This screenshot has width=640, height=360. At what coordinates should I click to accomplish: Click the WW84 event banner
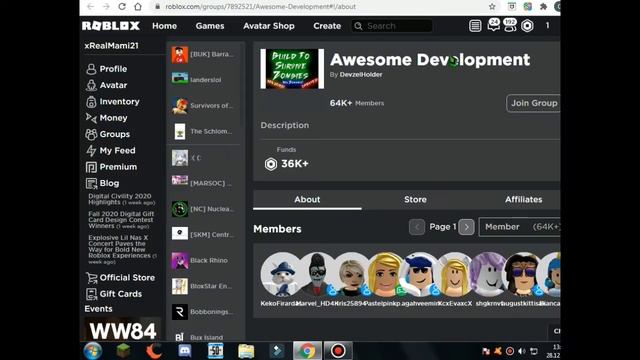click(x=122, y=330)
